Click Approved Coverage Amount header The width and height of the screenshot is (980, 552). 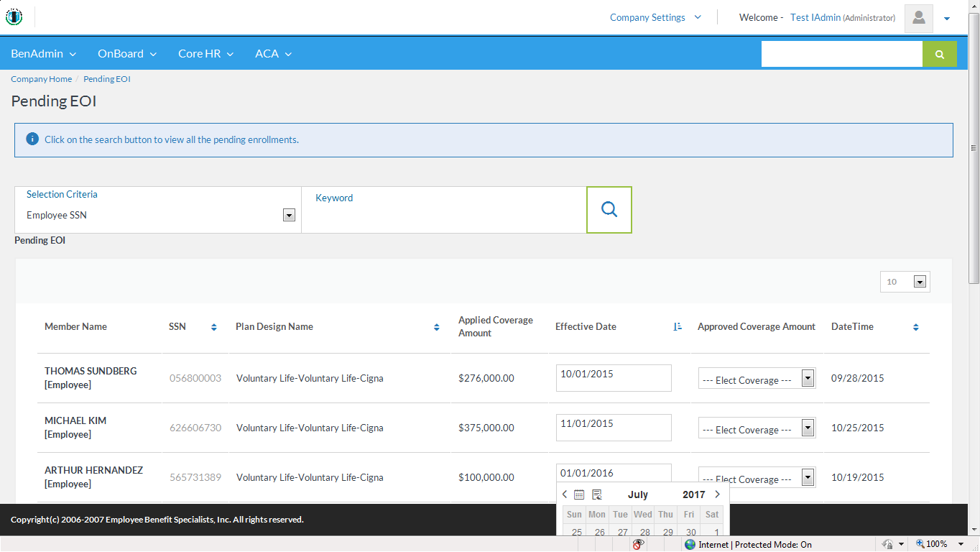[x=757, y=326]
